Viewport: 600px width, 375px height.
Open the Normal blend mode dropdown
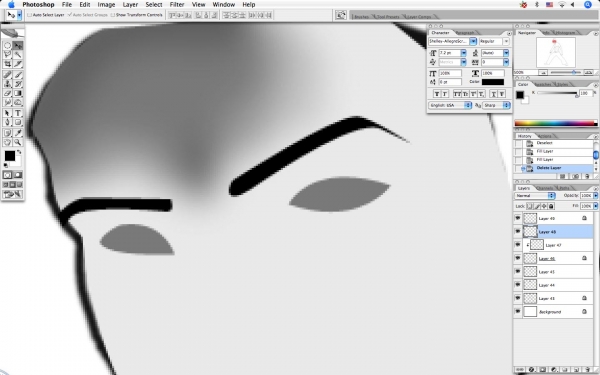[x=535, y=196]
